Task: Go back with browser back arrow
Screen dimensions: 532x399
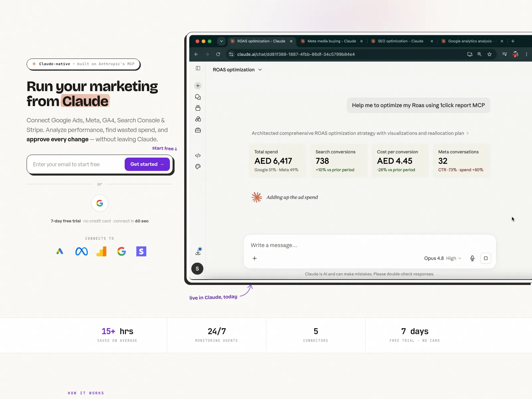Action: coord(196,54)
